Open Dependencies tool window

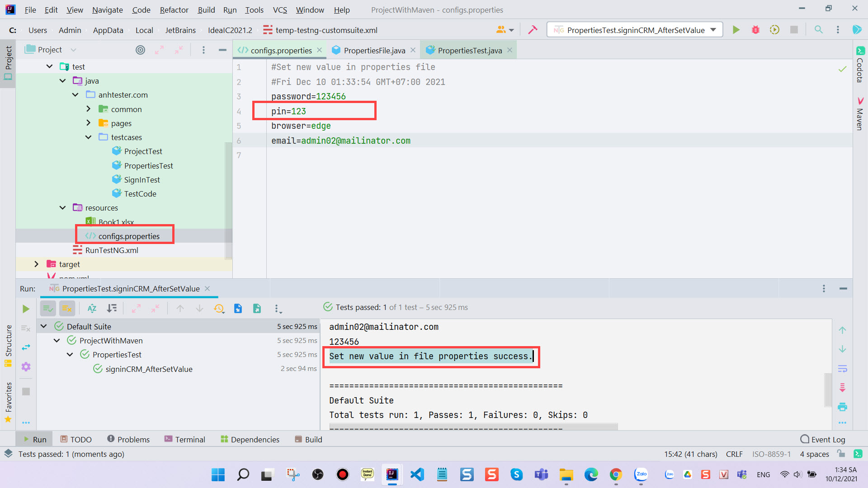click(250, 439)
